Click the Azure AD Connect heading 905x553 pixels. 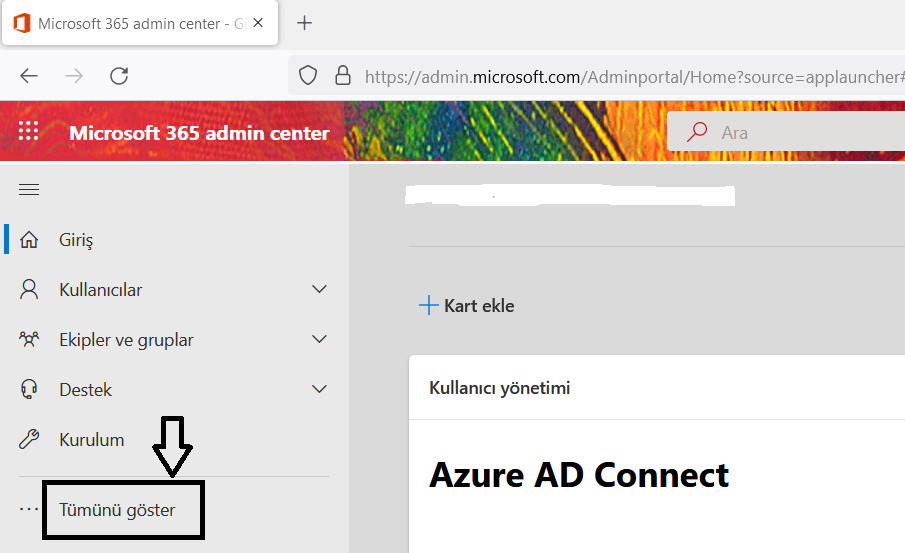point(579,475)
